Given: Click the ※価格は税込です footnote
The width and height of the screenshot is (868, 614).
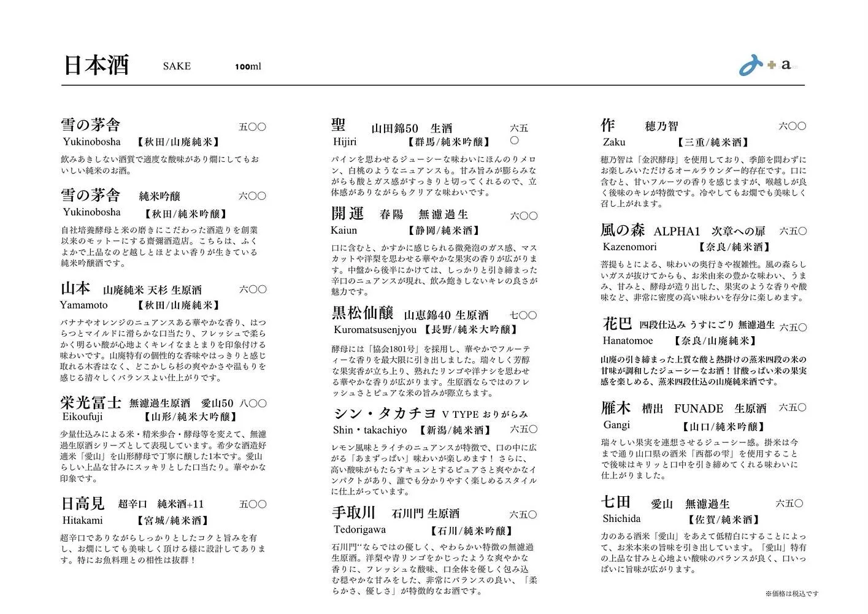Looking at the screenshot, I should pos(791,594).
